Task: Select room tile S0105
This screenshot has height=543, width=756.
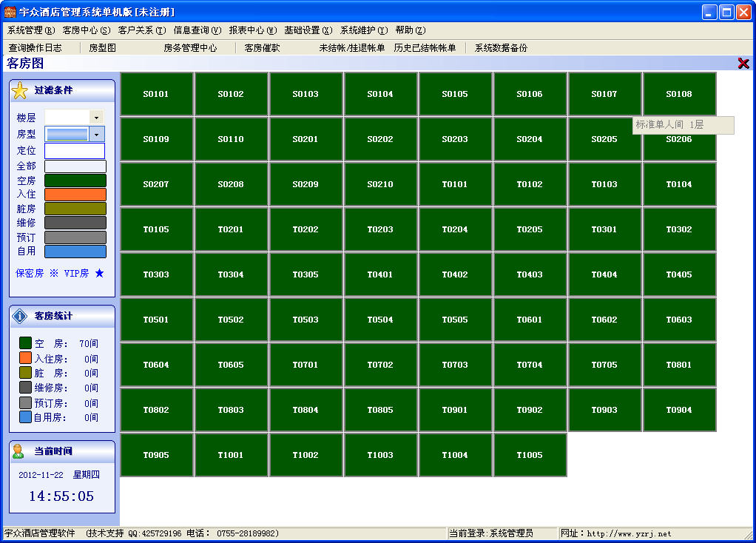Action: [x=455, y=95]
